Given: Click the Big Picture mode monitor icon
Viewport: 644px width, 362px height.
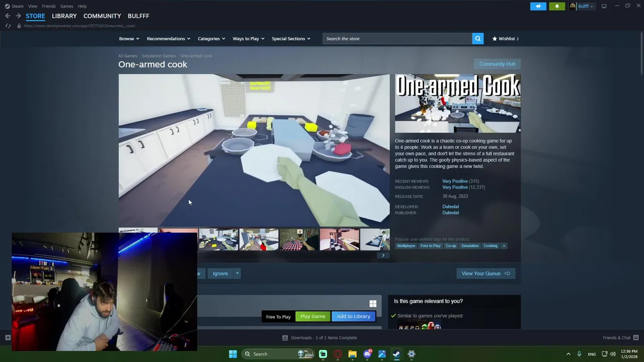Looking at the screenshot, I should tap(604, 6).
